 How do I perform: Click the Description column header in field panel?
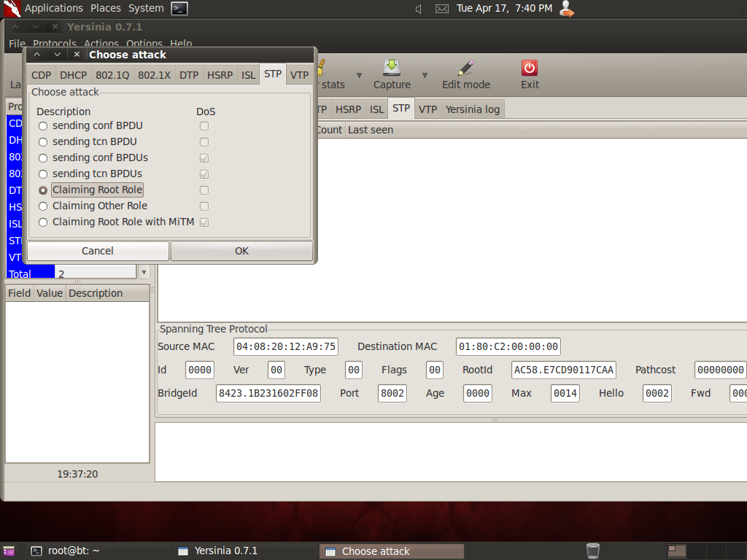tap(108, 293)
